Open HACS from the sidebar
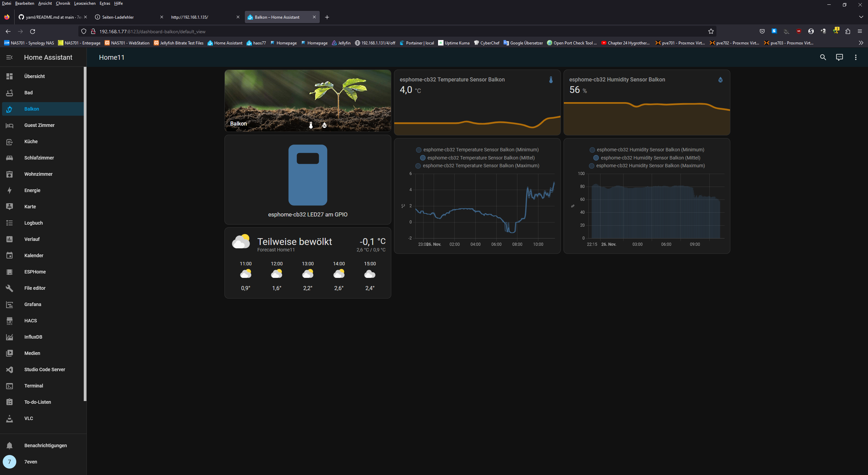 [x=31, y=321]
